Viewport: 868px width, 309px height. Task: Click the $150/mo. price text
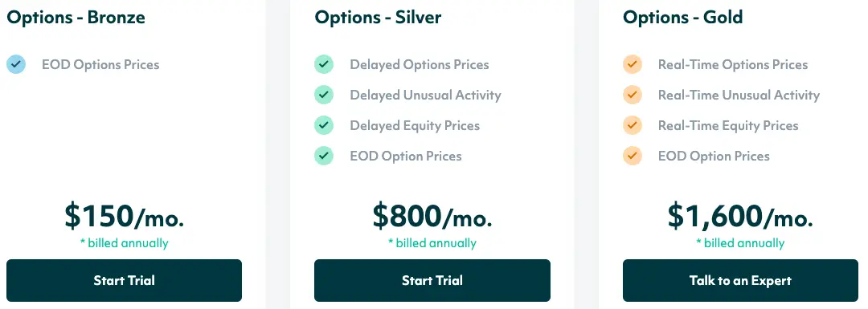coord(124,216)
